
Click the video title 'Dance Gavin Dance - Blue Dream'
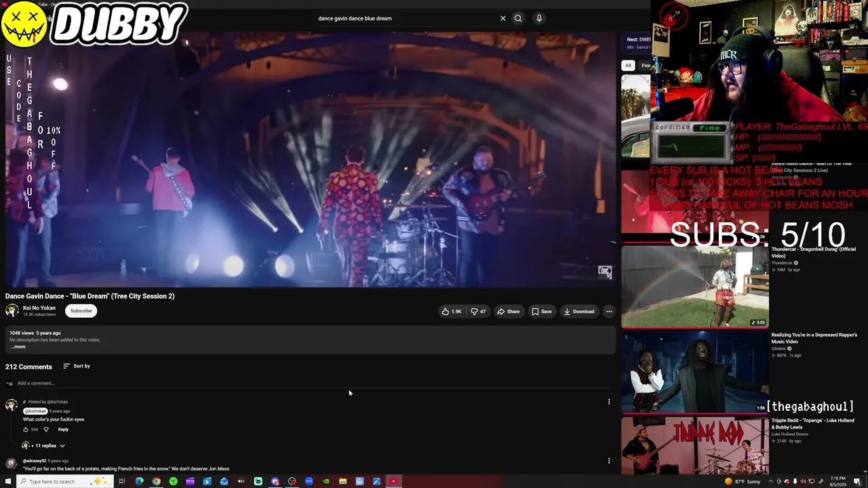90,296
